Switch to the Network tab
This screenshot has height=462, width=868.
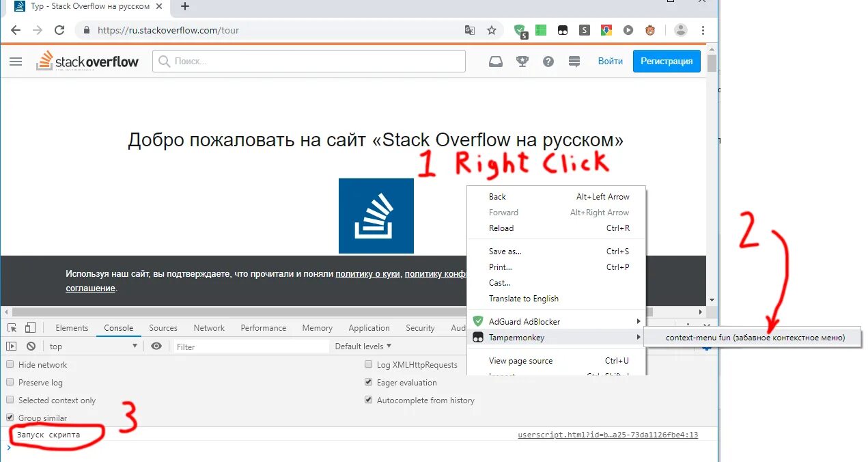[x=209, y=328]
